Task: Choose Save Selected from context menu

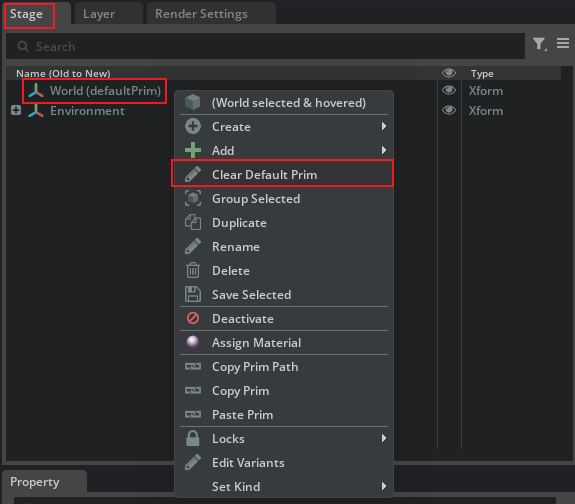Action: pyautogui.click(x=284, y=295)
